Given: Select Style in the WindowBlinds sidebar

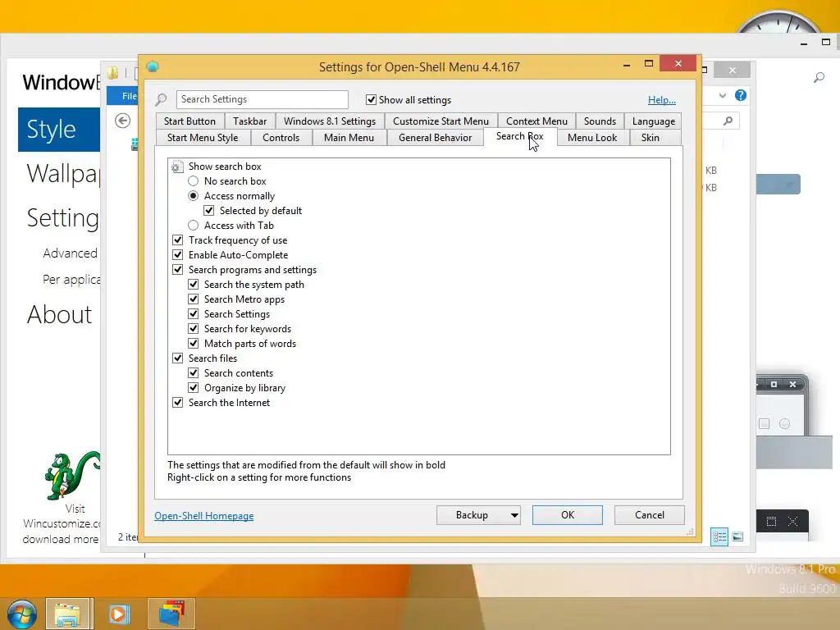Looking at the screenshot, I should 59,130.
